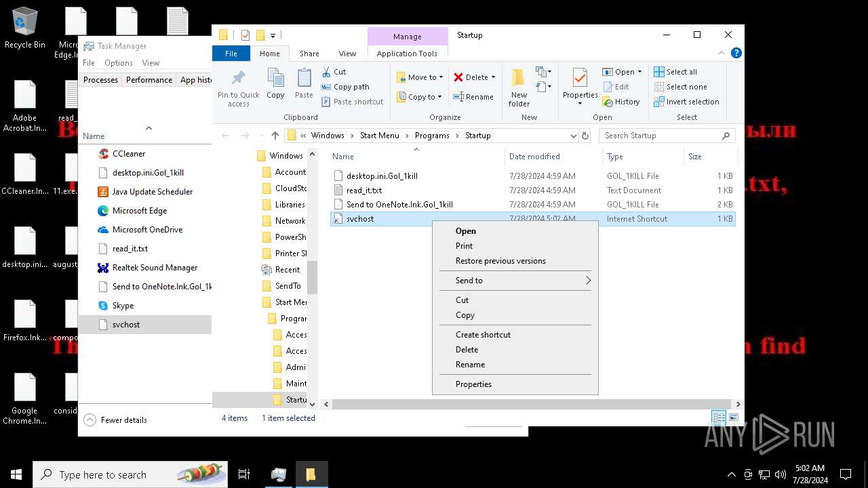Click the History ribbon button

tap(620, 102)
